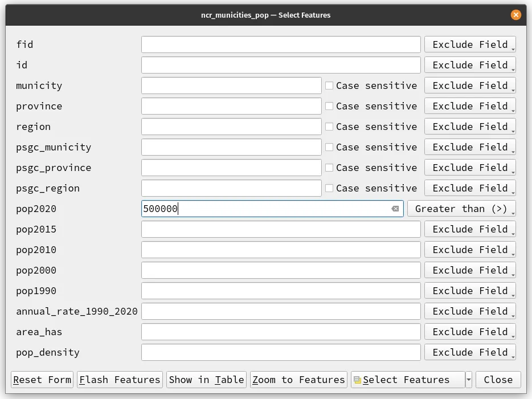Focus the municity text input
This screenshot has height=399, width=532.
click(x=231, y=85)
